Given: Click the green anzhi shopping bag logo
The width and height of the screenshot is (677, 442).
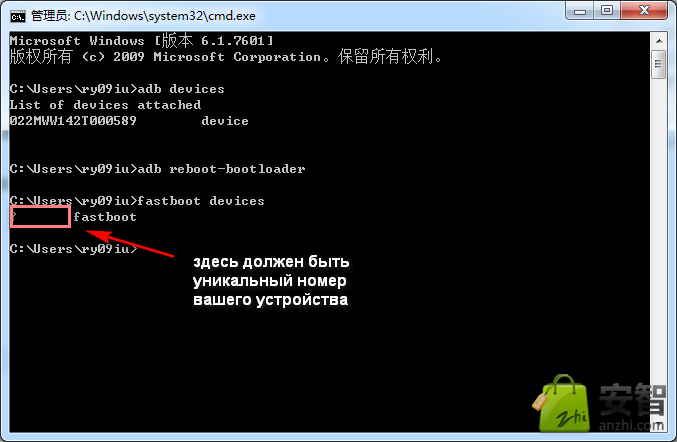Looking at the screenshot, I should pyautogui.click(x=562, y=404).
